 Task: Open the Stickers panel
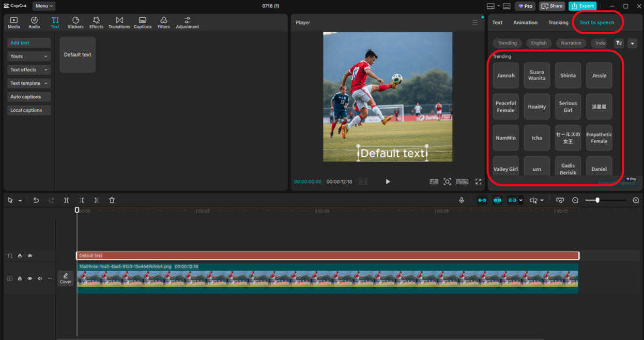click(x=75, y=22)
